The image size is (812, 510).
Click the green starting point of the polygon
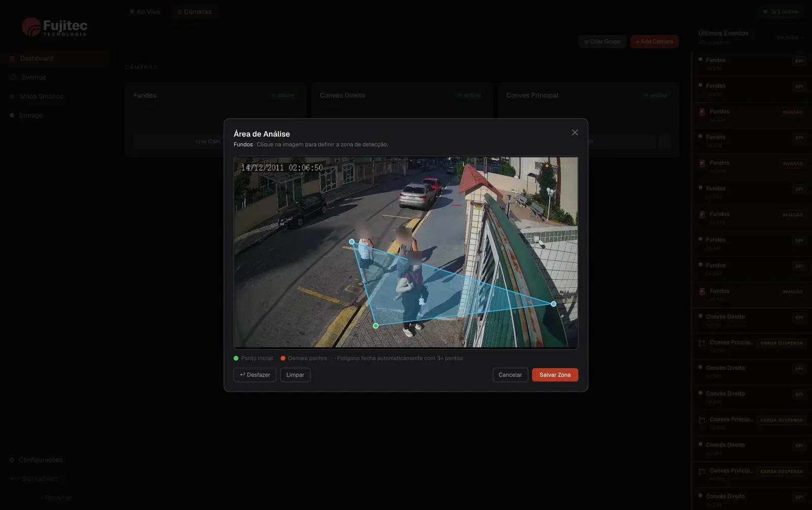(x=376, y=326)
